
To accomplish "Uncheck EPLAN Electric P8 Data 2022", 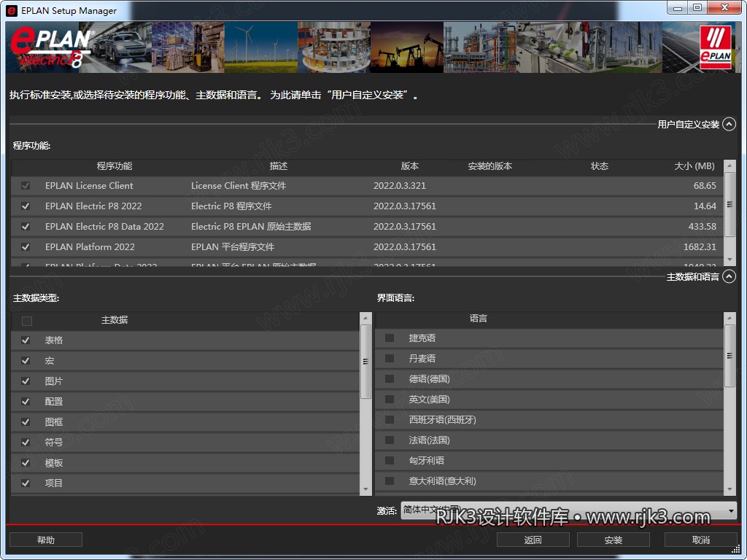I will [26, 227].
